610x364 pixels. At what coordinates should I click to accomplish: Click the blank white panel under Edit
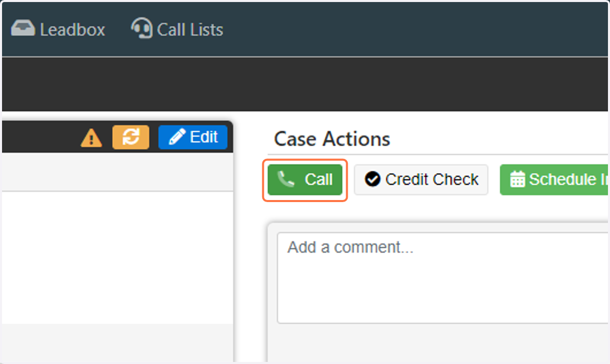(117, 257)
